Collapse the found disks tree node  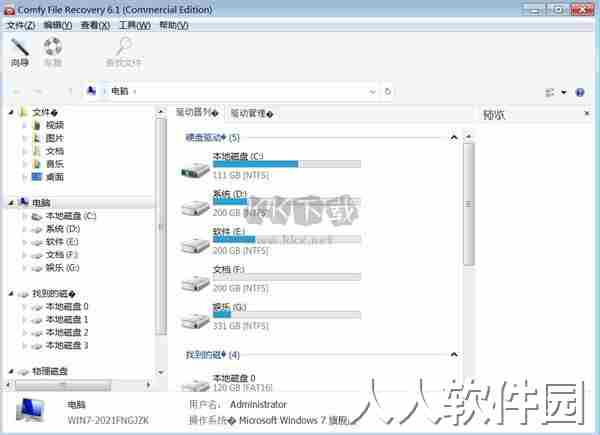[x=11, y=293]
